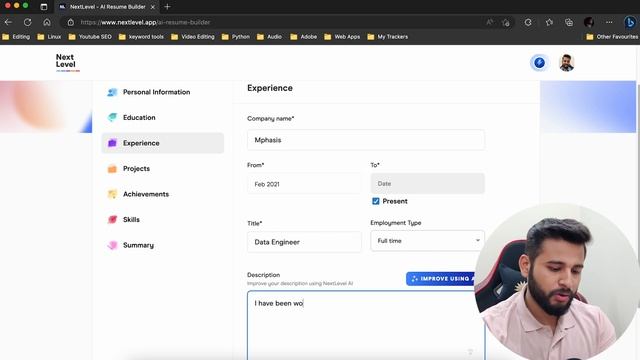Click the Title input field

coord(304,242)
